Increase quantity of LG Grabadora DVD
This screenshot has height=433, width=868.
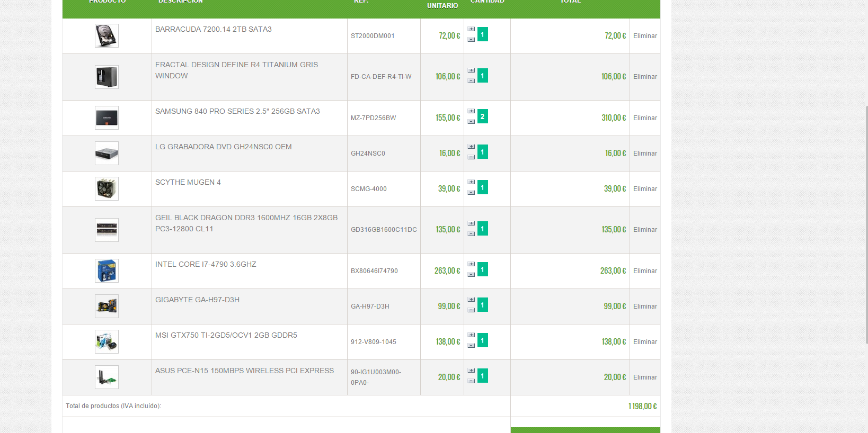coord(471,147)
